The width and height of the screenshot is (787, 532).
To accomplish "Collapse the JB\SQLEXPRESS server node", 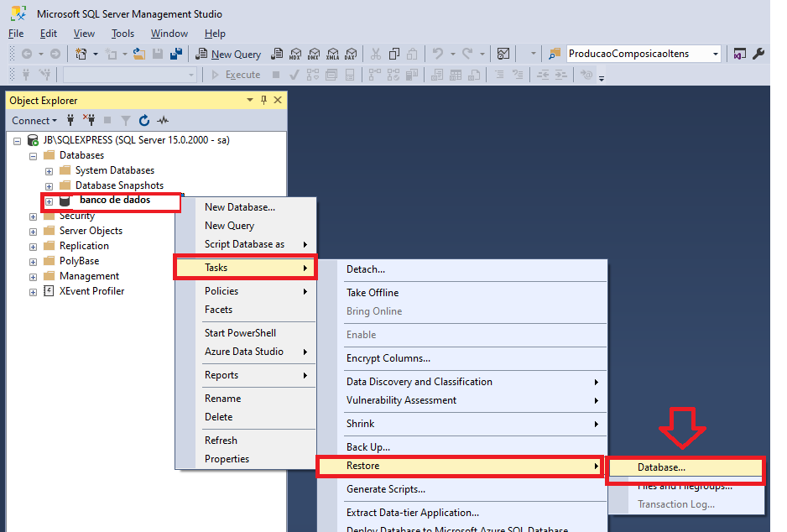I will coord(17,141).
